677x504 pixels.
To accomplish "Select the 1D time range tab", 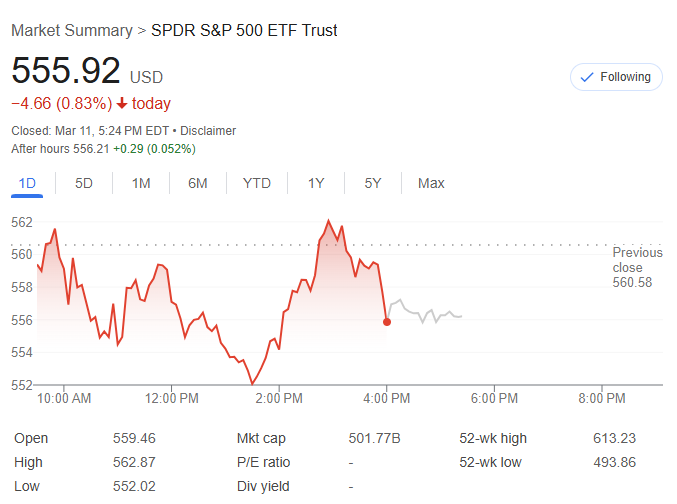I will [28, 183].
